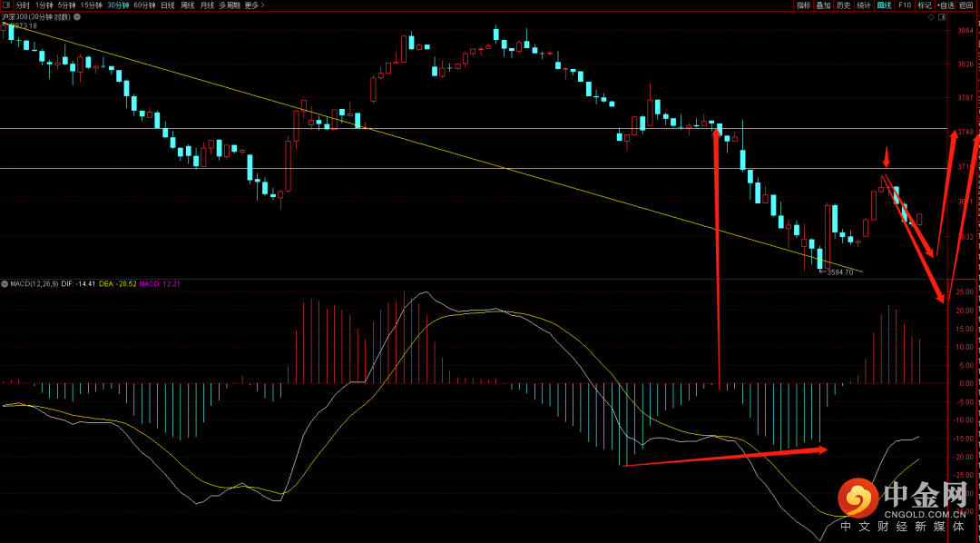980x543 pixels.
Task: Click the panel layout icon near price axis
Action: pos(942,17)
